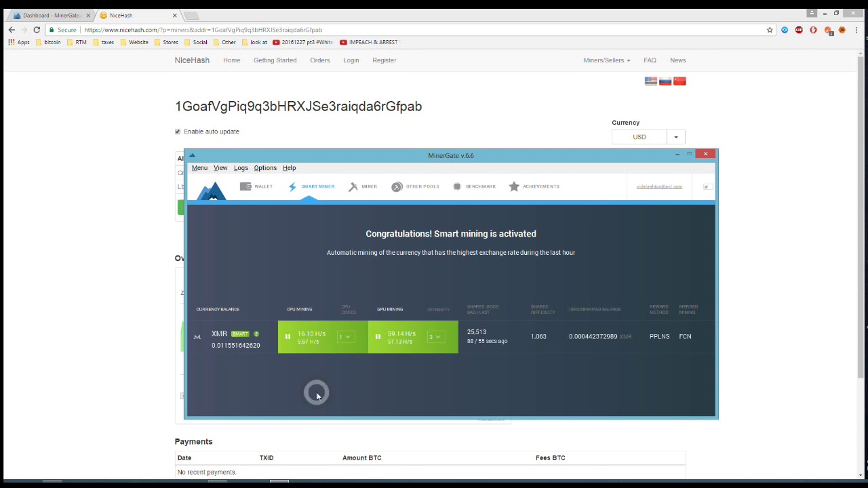868x488 pixels.
Task: Open the Benchmark section in MinerGate
Action: pos(474,186)
